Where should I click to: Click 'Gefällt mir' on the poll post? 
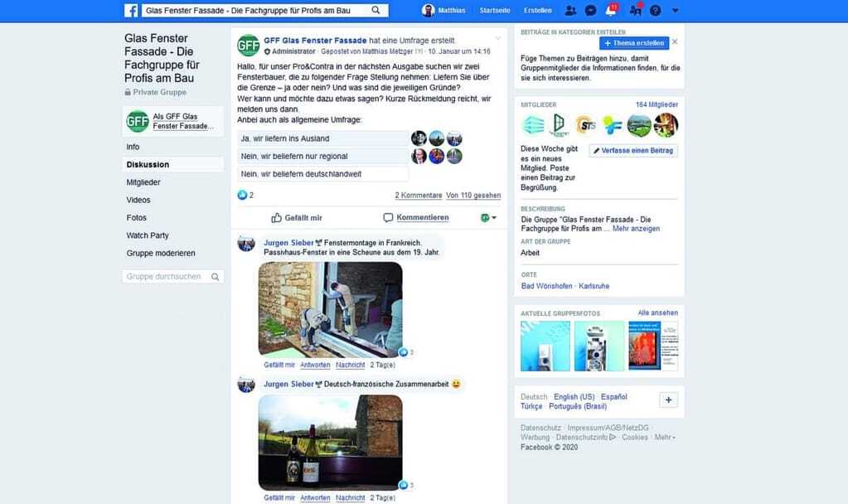point(297,218)
